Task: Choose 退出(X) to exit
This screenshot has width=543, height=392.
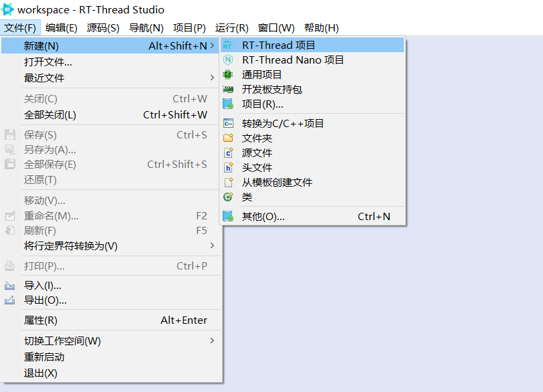Action: click(111, 373)
